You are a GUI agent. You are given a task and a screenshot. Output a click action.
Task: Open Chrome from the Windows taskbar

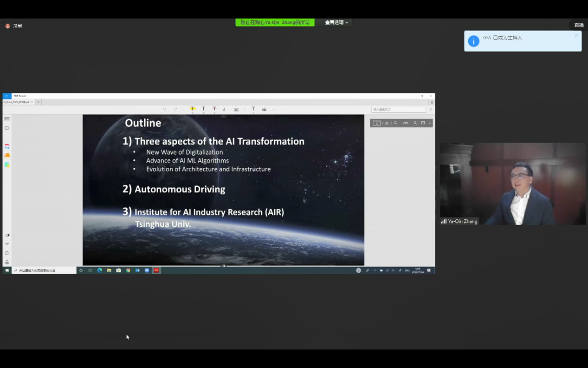tap(128, 270)
